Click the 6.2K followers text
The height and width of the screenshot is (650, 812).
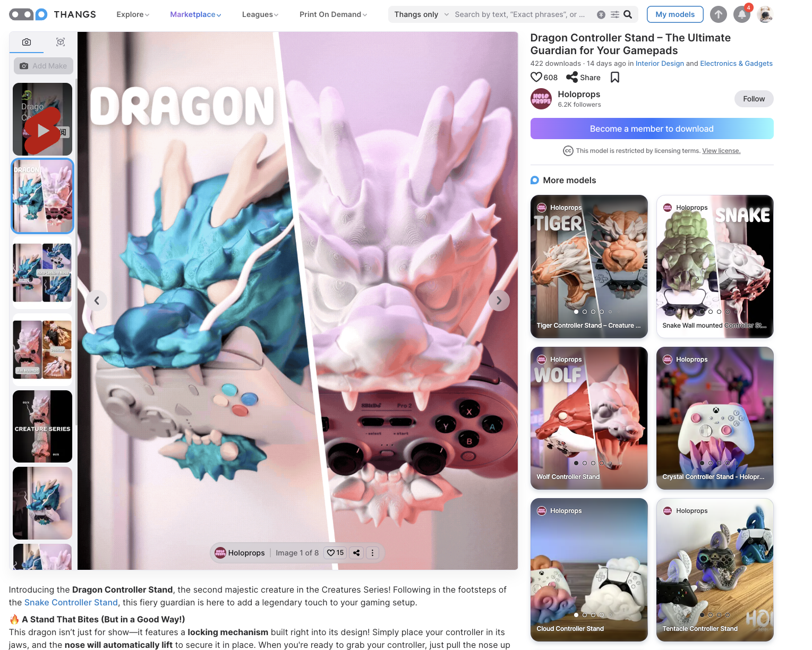click(579, 105)
